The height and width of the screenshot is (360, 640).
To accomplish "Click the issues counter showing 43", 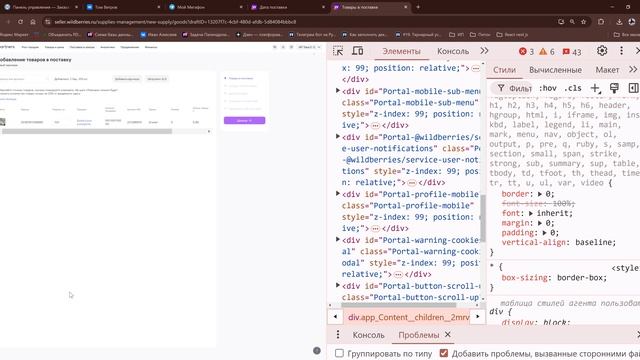I will tap(572, 51).
